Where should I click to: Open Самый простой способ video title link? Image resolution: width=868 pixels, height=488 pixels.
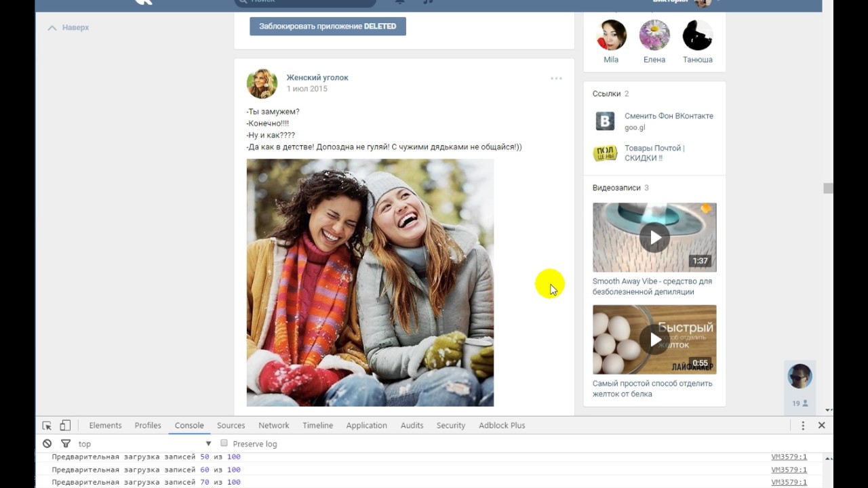652,388
